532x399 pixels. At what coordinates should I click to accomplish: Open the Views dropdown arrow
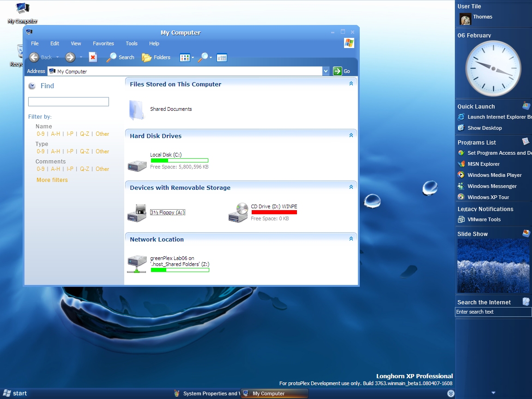[x=193, y=58]
